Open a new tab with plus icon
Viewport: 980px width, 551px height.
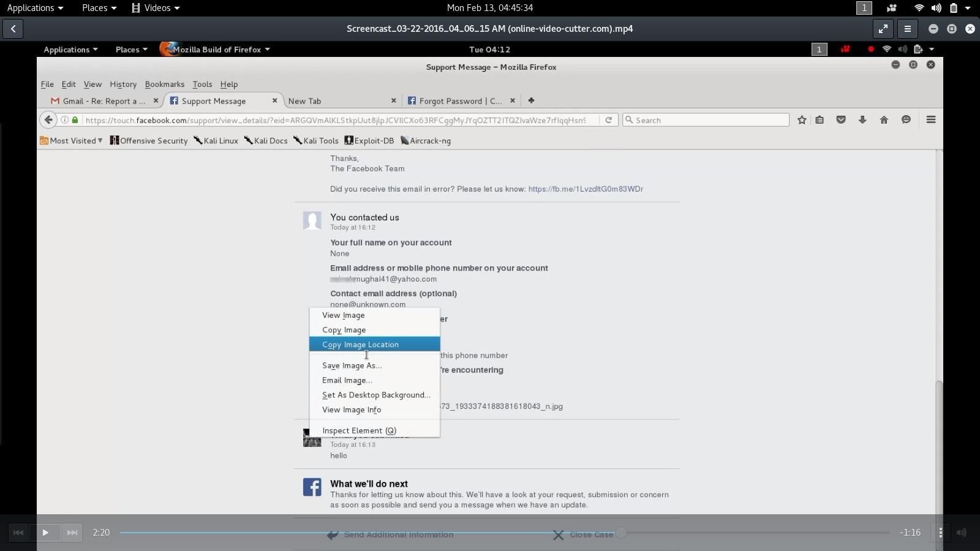pyautogui.click(x=531, y=100)
